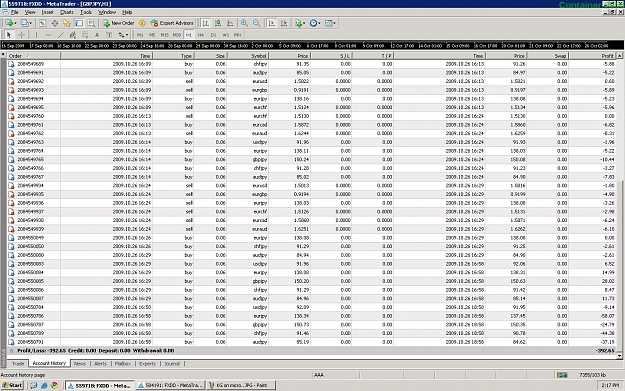The width and height of the screenshot is (625, 391).
Task: Select the Trendline drawing tool
Action: [60, 35]
